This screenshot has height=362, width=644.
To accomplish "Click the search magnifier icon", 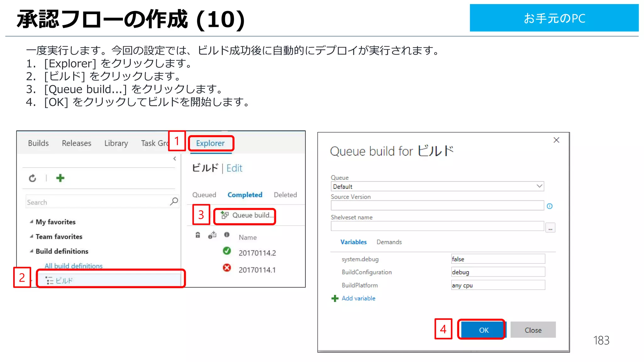I will tap(174, 201).
